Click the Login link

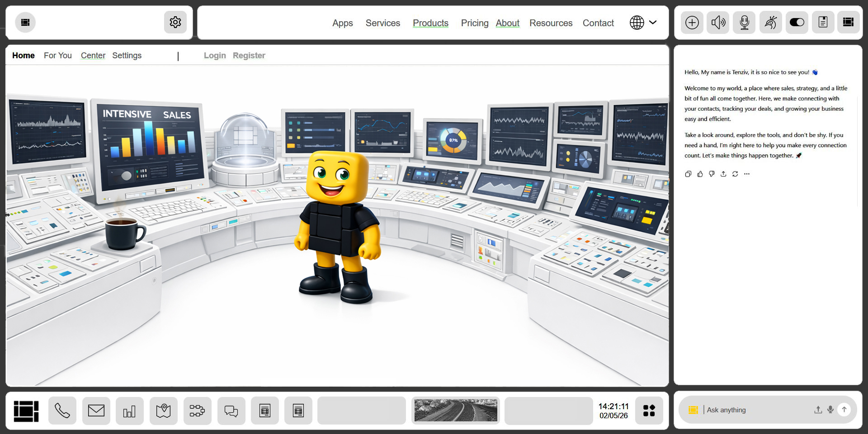pos(215,56)
